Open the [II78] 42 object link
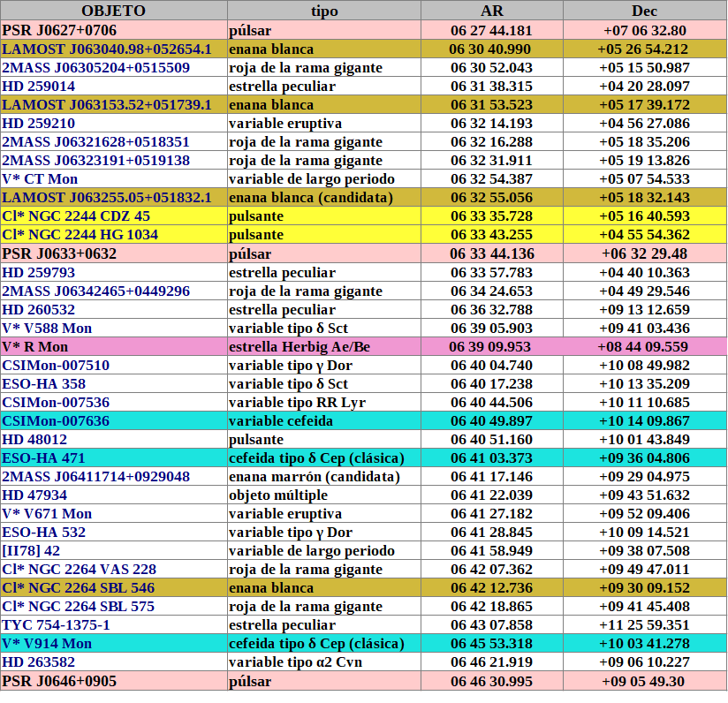 (31, 551)
